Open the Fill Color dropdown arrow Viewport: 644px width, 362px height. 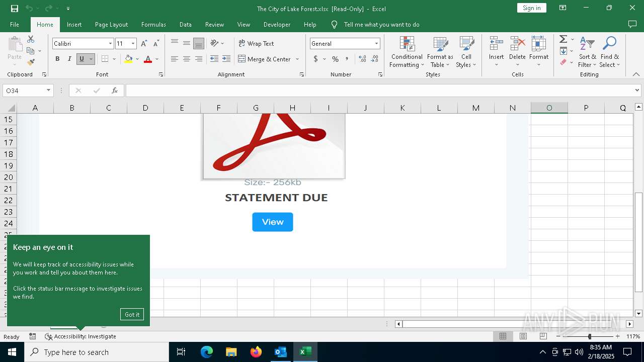click(137, 59)
